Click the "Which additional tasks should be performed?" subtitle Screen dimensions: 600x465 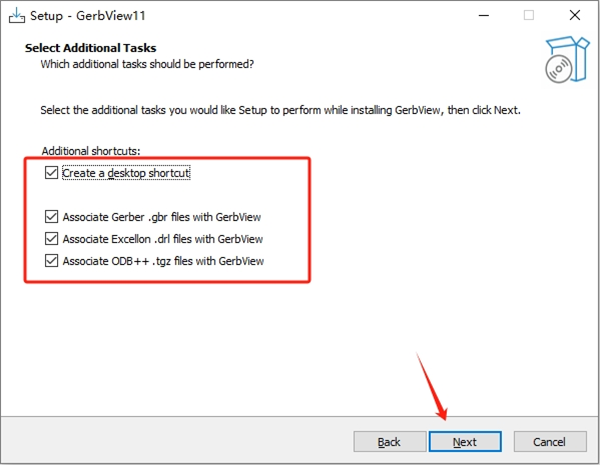tap(146, 64)
